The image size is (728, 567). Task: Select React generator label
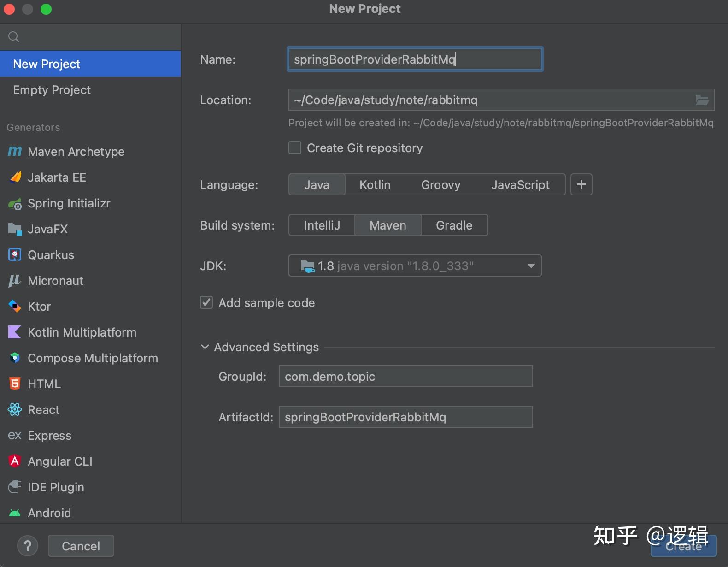click(43, 409)
